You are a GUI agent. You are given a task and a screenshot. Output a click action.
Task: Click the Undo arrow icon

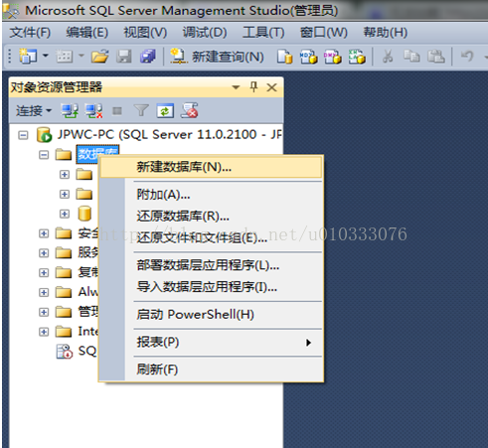tap(467, 56)
